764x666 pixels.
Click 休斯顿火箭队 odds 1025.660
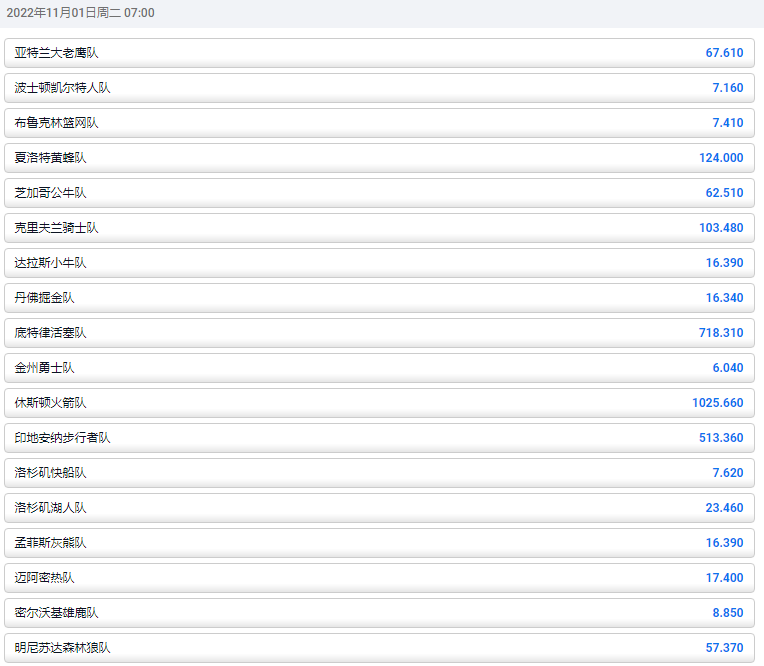coord(379,403)
